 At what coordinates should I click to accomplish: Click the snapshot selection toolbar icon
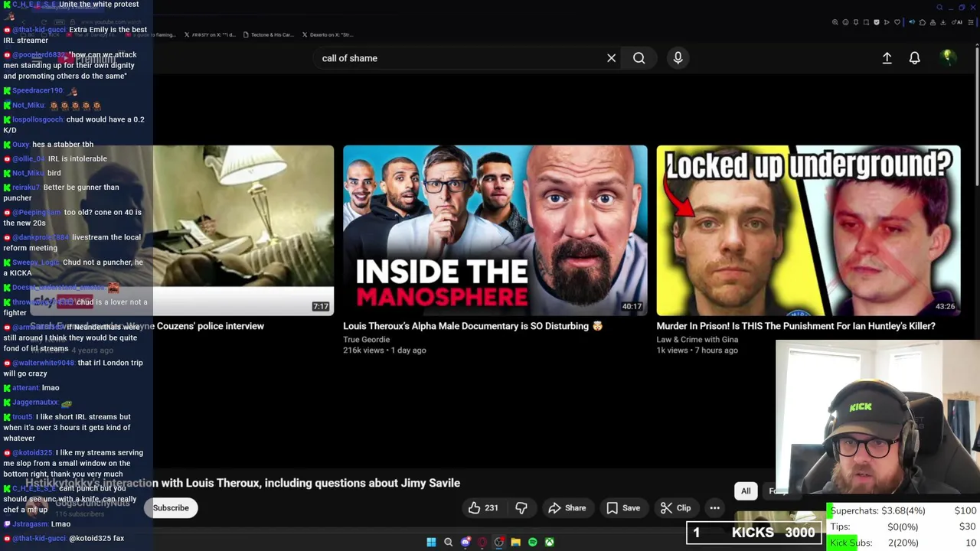(866, 22)
